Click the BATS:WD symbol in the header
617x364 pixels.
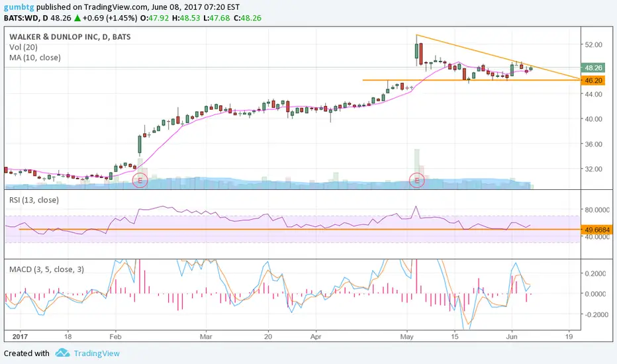tap(21, 18)
